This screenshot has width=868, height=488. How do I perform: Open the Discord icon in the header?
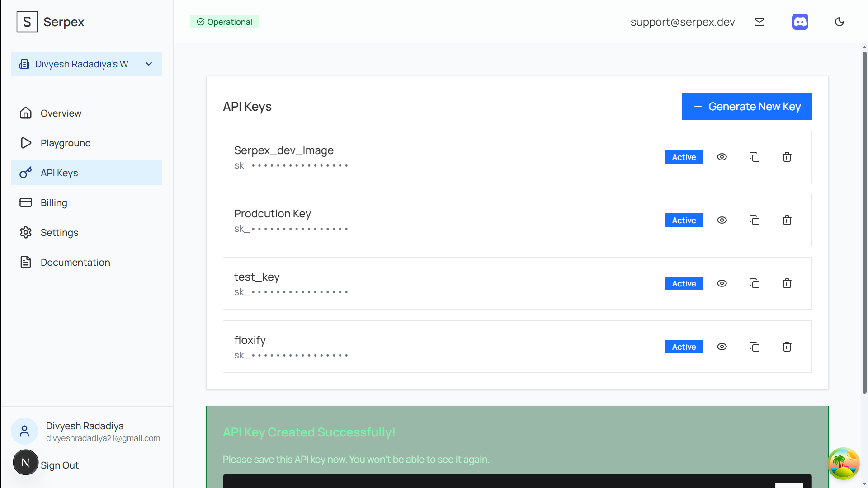(x=800, y=22)
